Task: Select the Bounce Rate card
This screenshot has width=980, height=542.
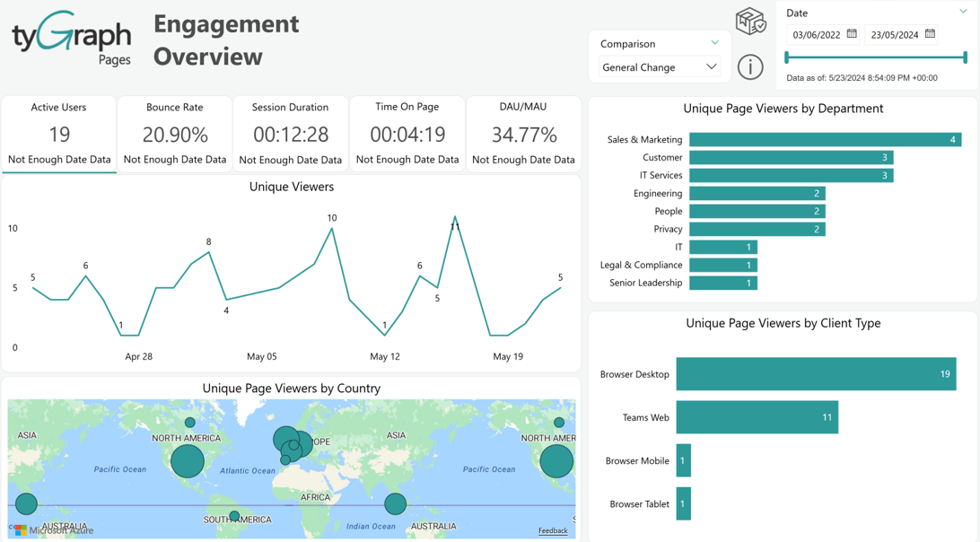Action: [174, 134]
